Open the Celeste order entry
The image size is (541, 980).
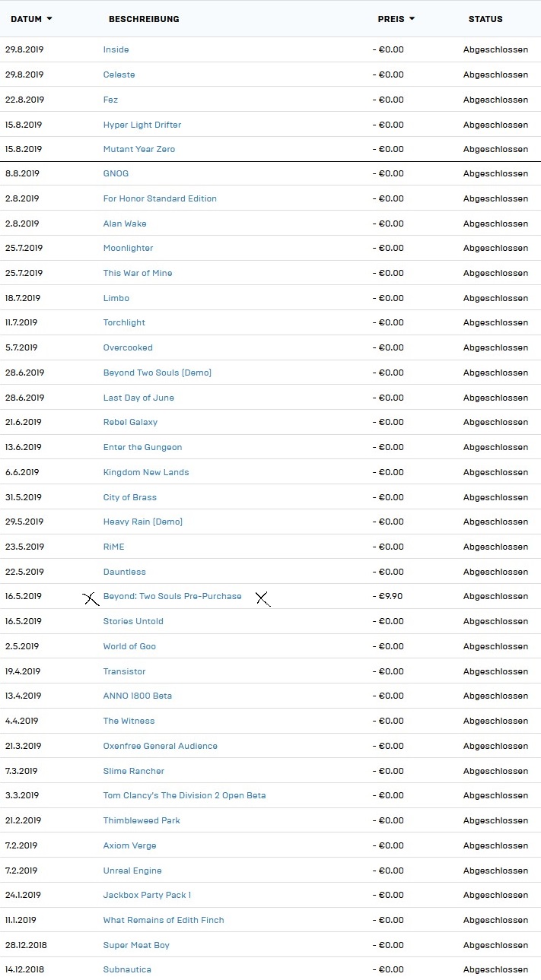coord(119,75)
